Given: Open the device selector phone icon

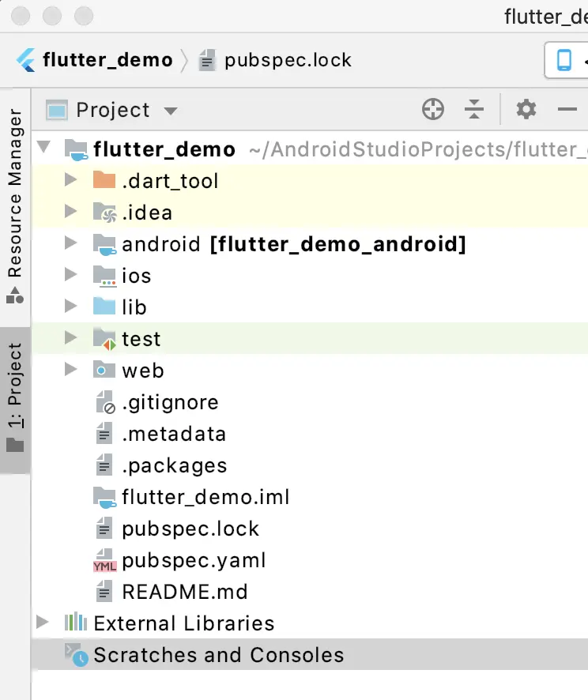Looking at the screenshot, I should pos(563,60).
